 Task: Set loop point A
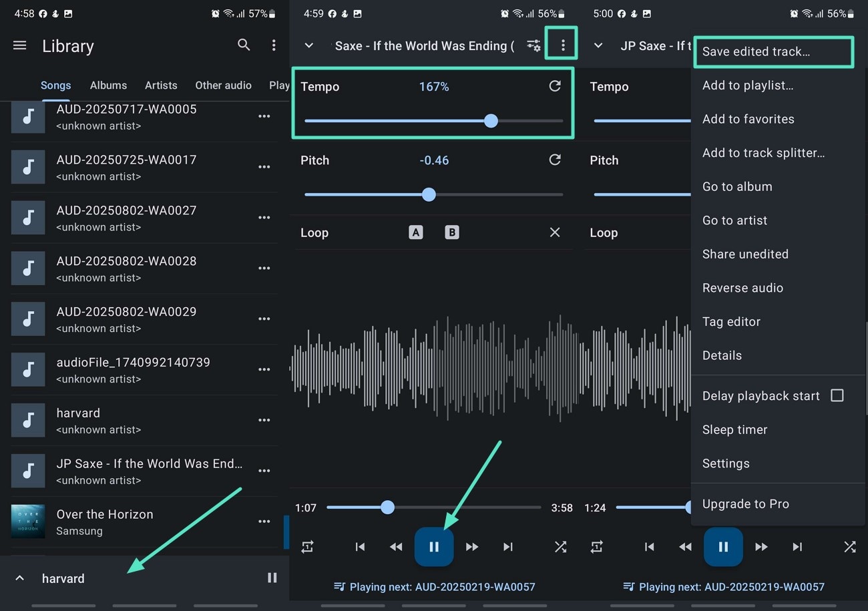[416, 232]
